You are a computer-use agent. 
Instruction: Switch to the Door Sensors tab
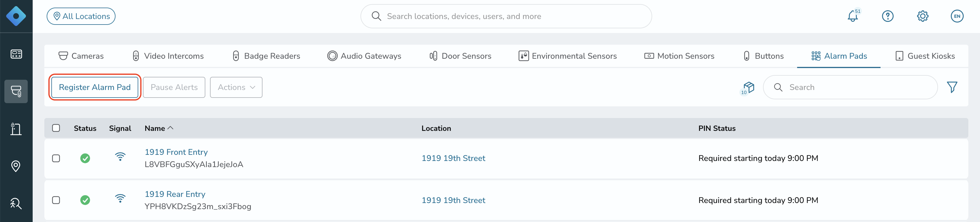[460, 56]
